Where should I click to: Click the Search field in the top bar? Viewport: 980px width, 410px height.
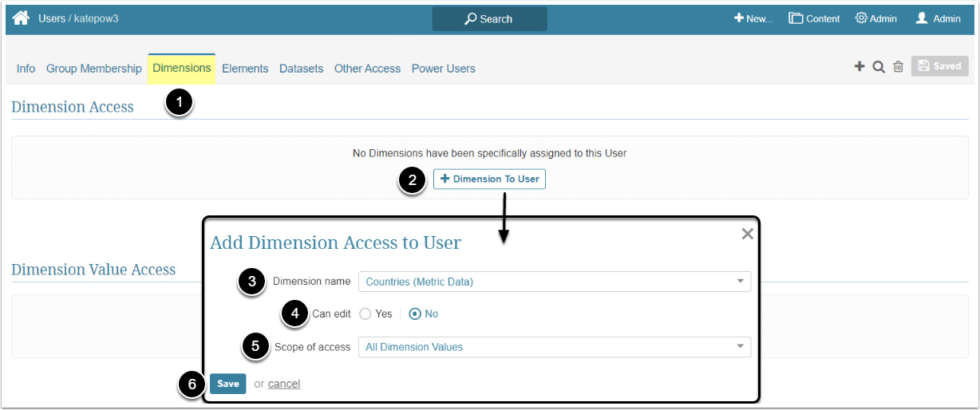tap(489, 19)
